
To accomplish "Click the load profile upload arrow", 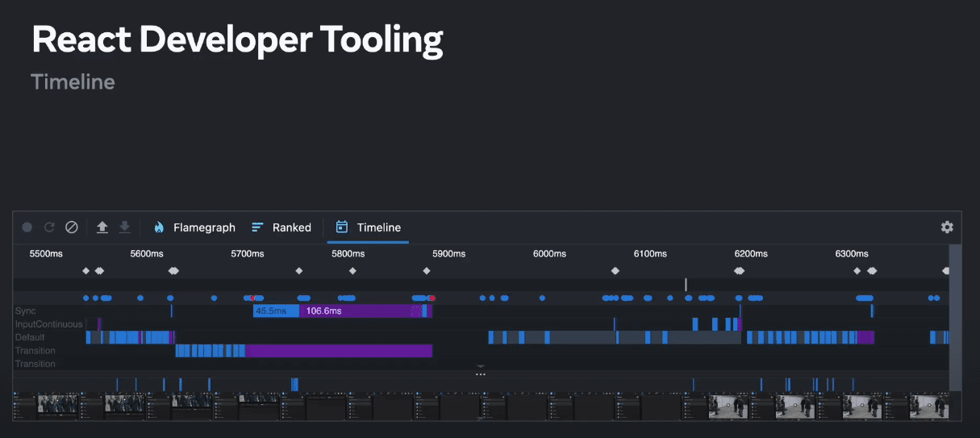I will [x=102, y=227].
